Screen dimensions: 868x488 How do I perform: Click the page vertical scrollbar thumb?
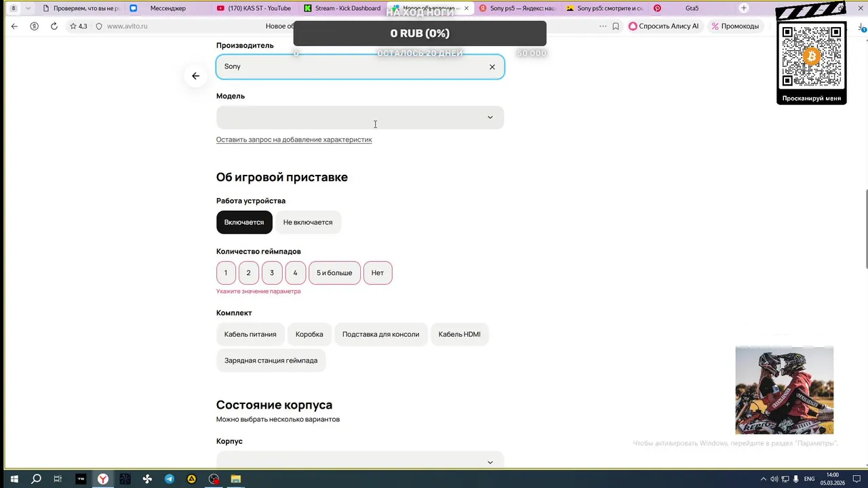(x=865, y=229)
